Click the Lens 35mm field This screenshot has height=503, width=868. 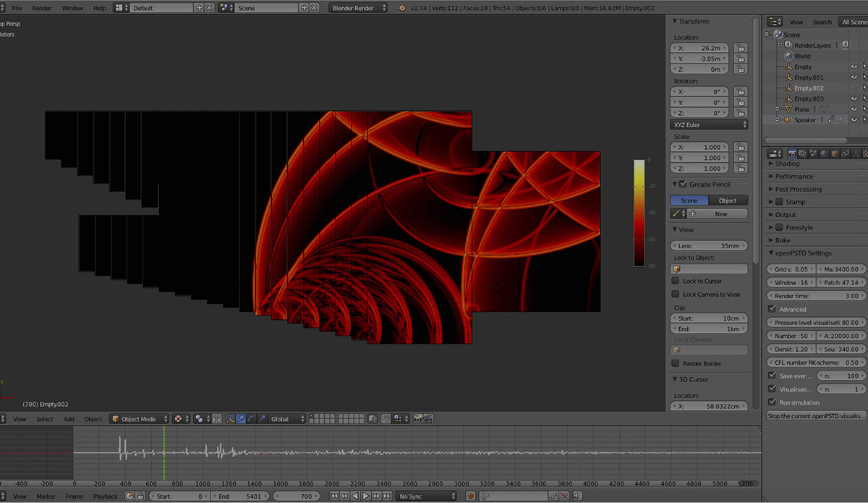click(x=709, y=246)
